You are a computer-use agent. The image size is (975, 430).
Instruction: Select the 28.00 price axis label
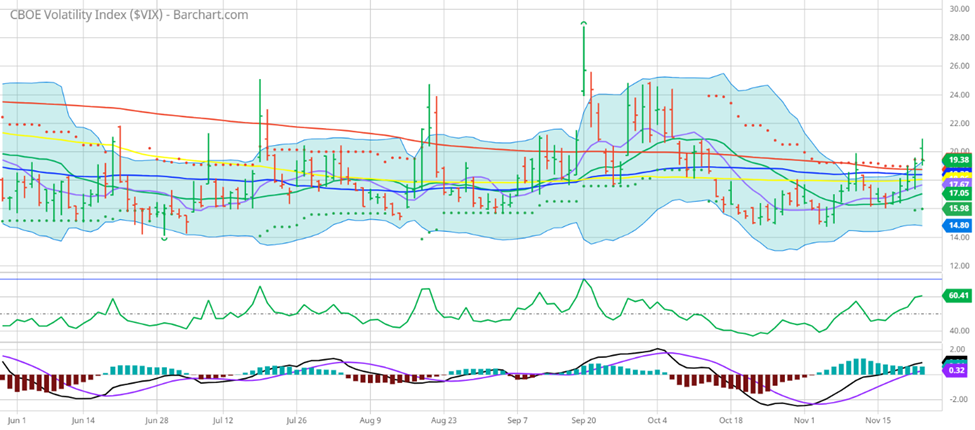[958, 37]
